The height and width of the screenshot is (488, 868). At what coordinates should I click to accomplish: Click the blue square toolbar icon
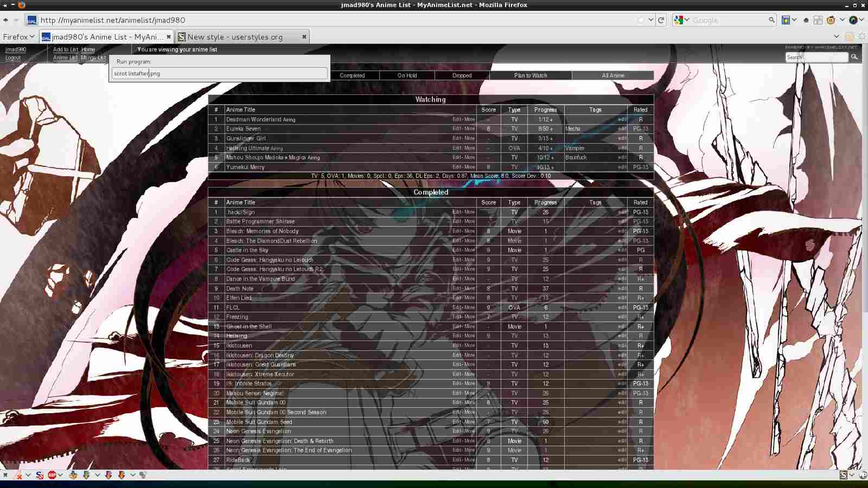786,20
